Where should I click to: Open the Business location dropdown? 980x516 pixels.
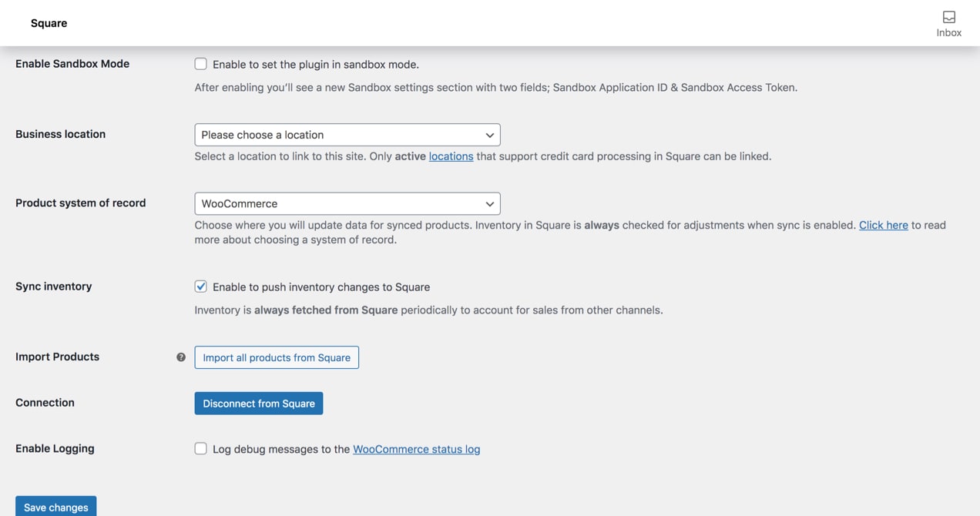pos(347,135)
